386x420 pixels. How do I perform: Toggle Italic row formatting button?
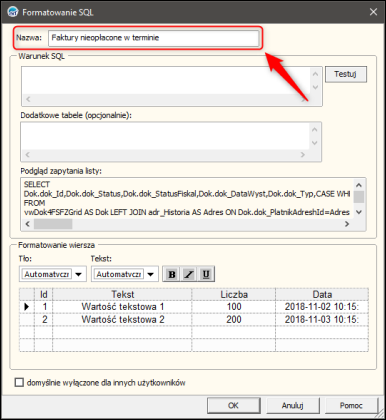pyautogui.click(x=189, y=274)
